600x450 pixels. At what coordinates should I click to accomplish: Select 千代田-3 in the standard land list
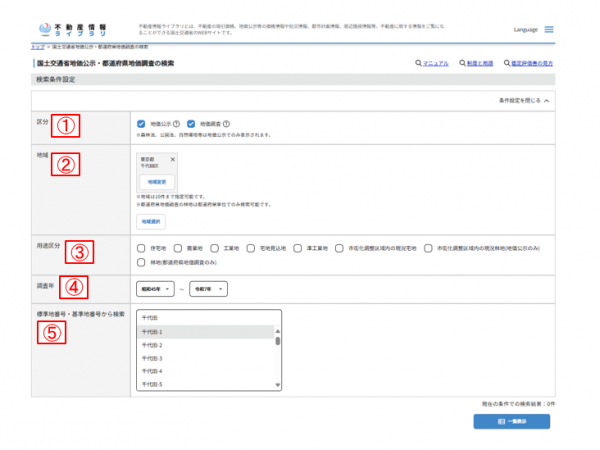coord(153,358)
